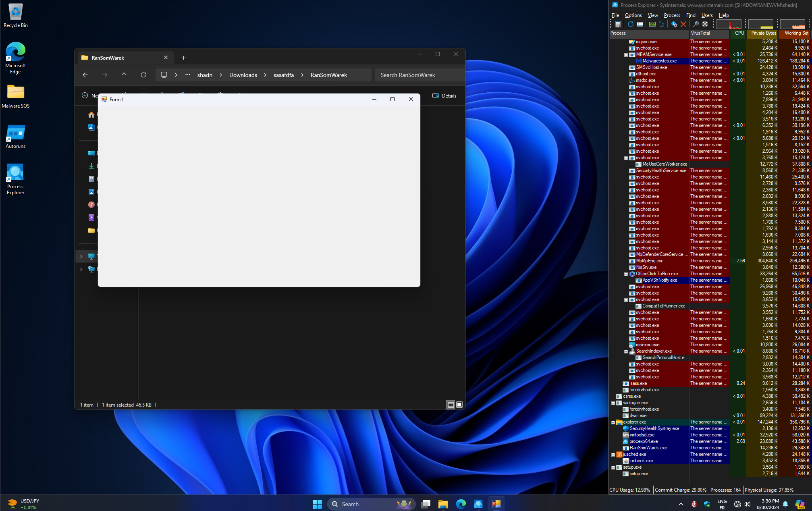Click the Save floppy disk toolbar icon
This screenshot has width=812, height=511.
(618, 24)
